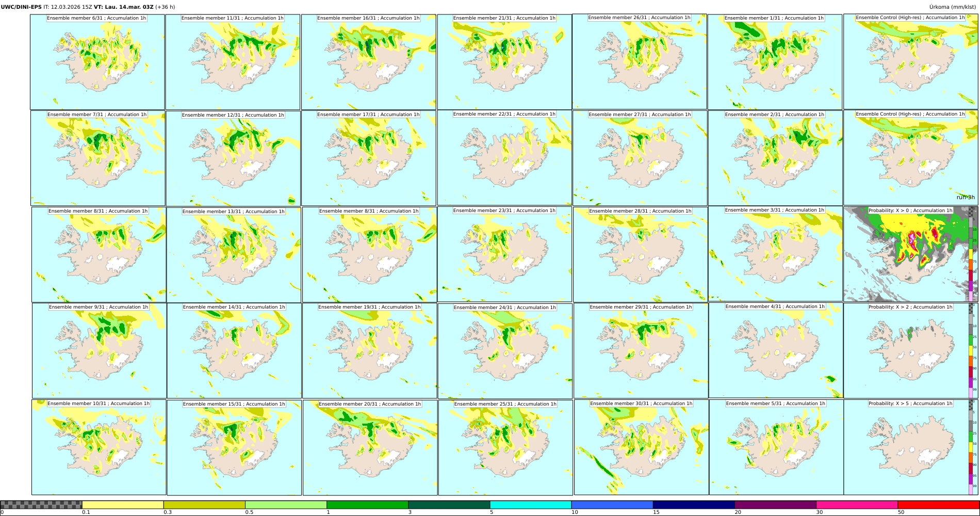
Task: Open the Ensemble member 23/31 map
Action: (504, 254)
